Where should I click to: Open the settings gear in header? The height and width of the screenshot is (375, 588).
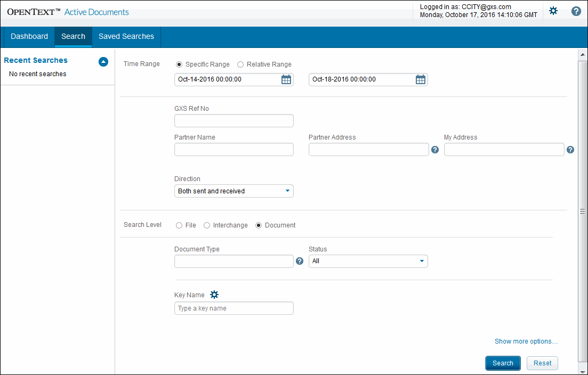[x=553, y=11]
